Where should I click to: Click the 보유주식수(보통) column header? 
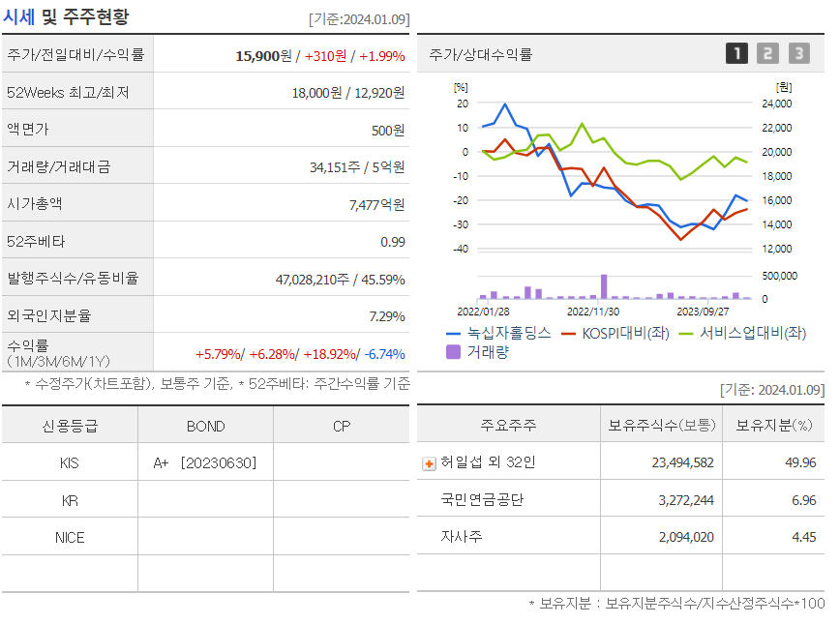pyautogui.click(x=662, y=426)
